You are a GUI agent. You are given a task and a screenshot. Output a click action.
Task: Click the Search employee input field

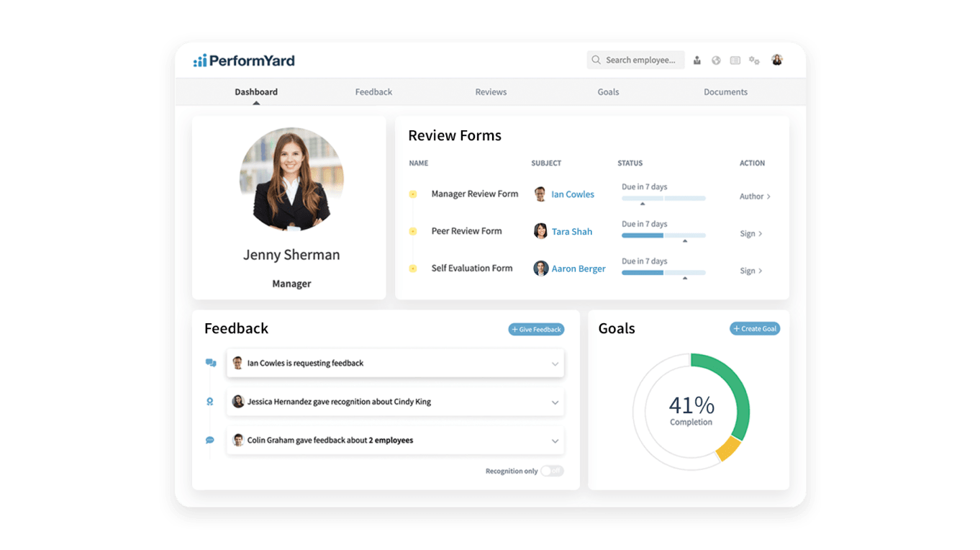639,60
